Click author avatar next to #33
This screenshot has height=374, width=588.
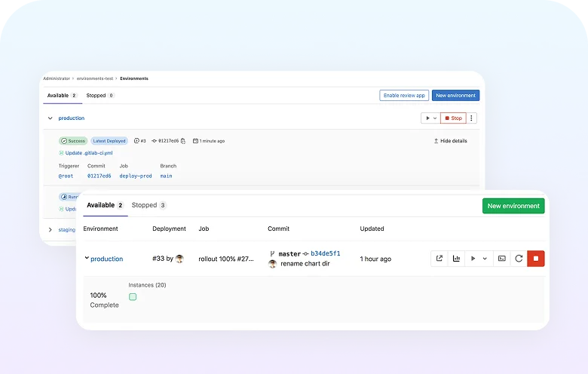click(x=179, y=259)
